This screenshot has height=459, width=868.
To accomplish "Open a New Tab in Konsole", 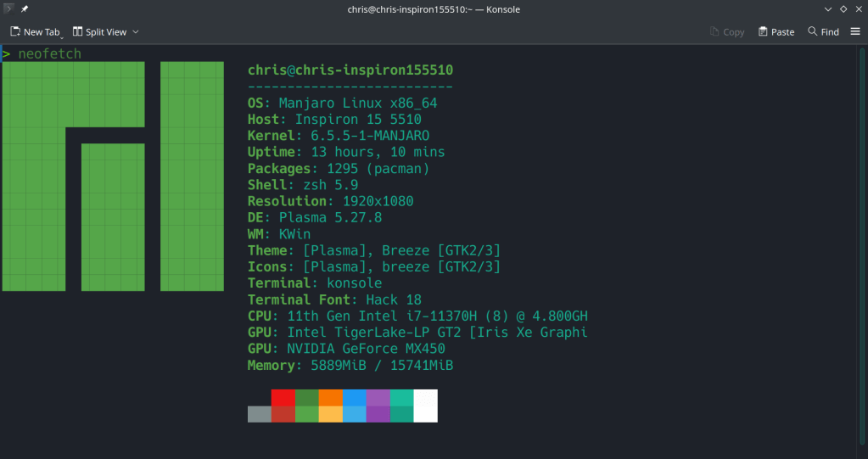I will tap(36, 31).
